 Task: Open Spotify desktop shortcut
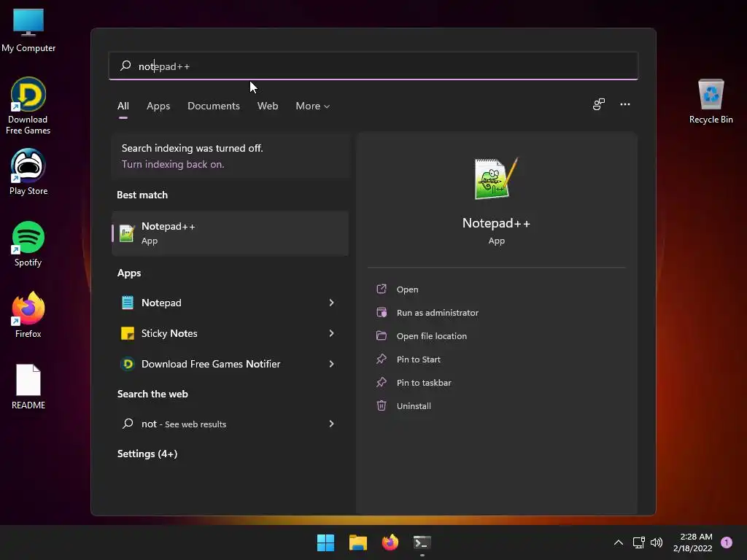[28, 244]
